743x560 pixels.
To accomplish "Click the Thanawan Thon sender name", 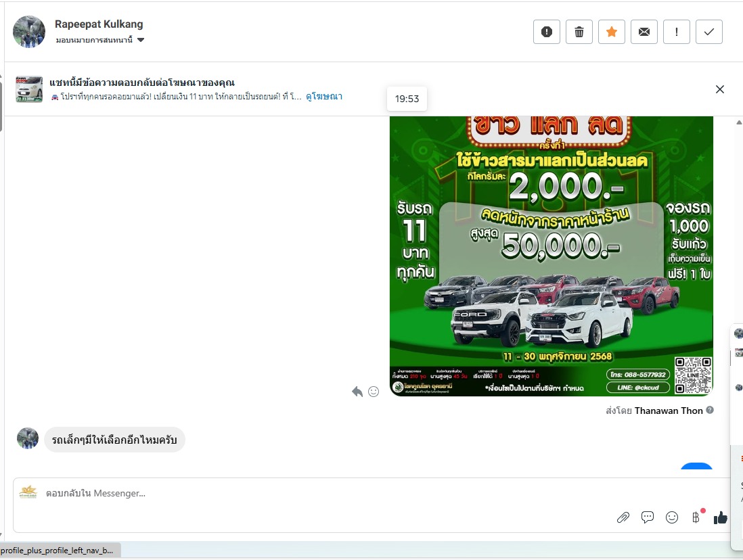I will (x=669, y=411).
